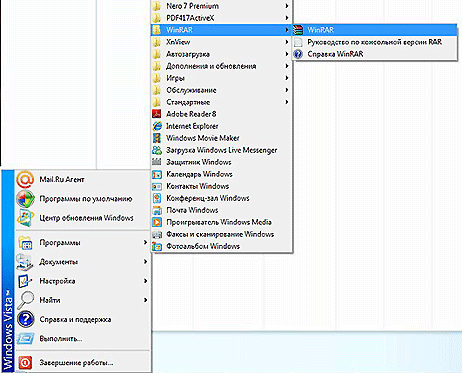Image resolution: width=462 pixels, height=373 pixels.
Task: Click the Завершение работы... label
Action: click(x=76, y=363)
